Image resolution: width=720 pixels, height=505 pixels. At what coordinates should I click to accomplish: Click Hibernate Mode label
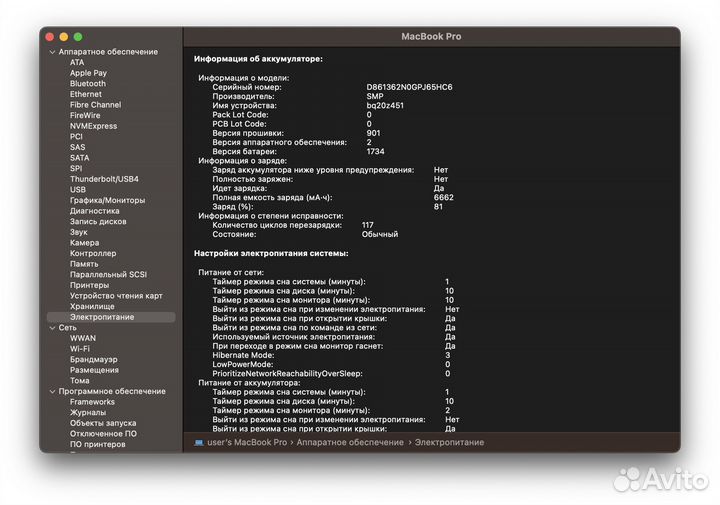point(243,355)
